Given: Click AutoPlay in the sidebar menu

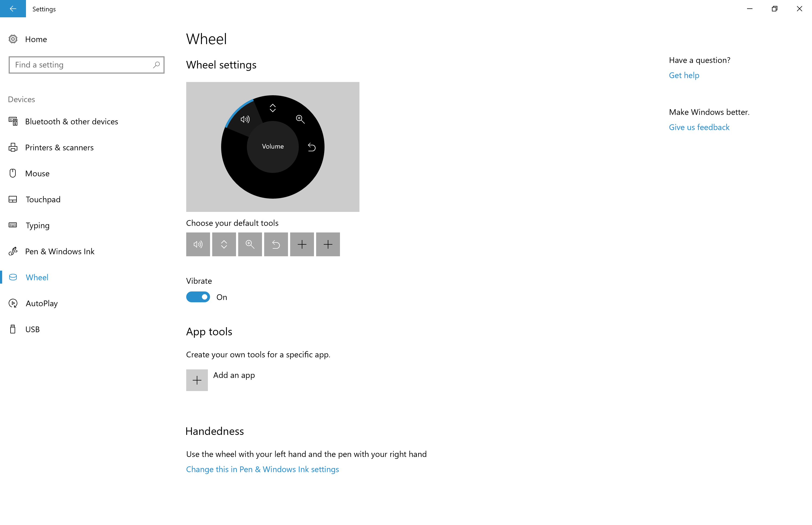Looking at the screenshot, I should point(41,303).
